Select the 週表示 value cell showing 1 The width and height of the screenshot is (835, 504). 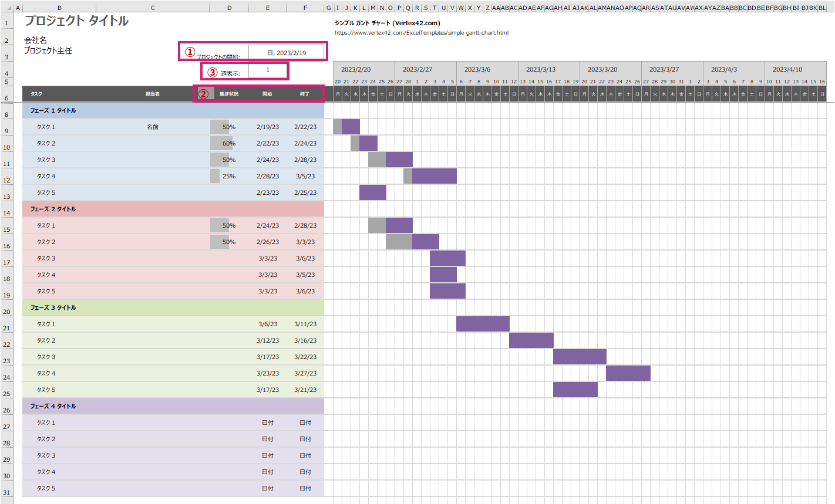pos(268,70)
